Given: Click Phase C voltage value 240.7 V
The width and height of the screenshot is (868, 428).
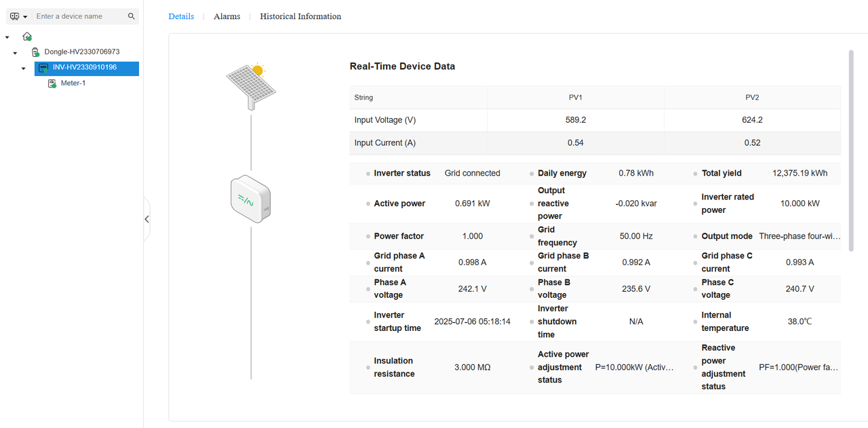Looking at the screenshot, I should (x=800, y=289).
